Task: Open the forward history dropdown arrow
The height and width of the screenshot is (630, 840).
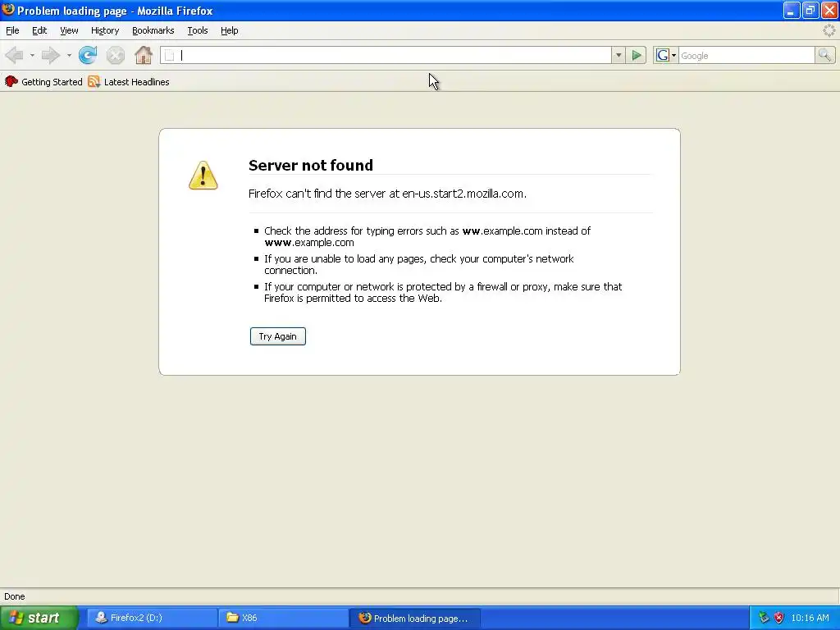Action: pos(69,55)
